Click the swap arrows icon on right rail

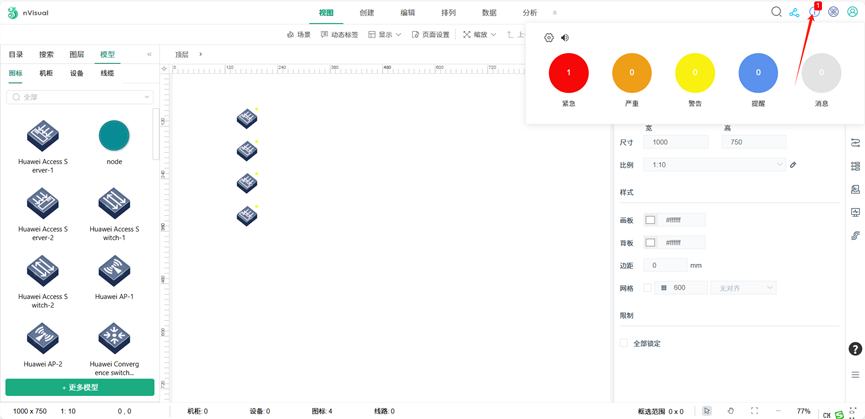tap(856, 142)
